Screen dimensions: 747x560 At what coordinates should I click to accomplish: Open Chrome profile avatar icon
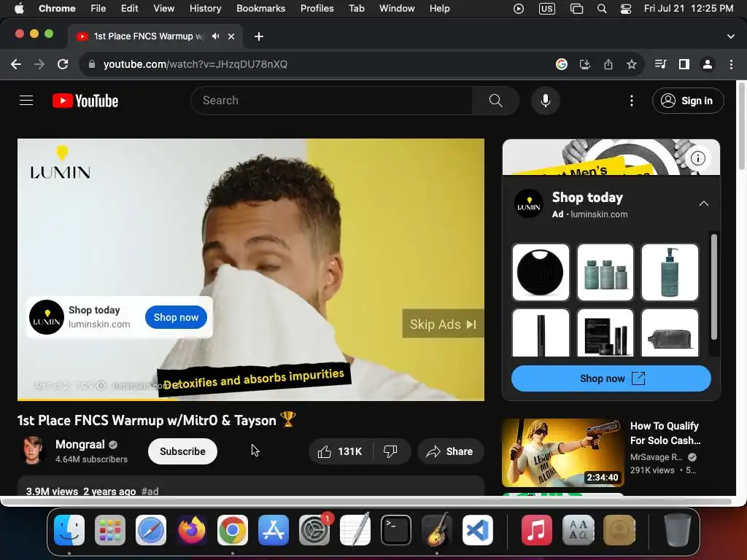pyautogui.click(x=708, y=64)
